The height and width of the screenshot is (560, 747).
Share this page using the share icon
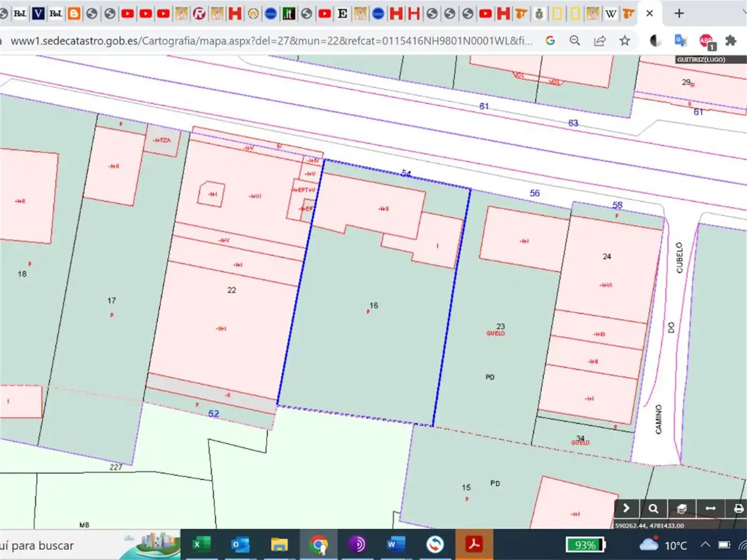pos(600,40)
